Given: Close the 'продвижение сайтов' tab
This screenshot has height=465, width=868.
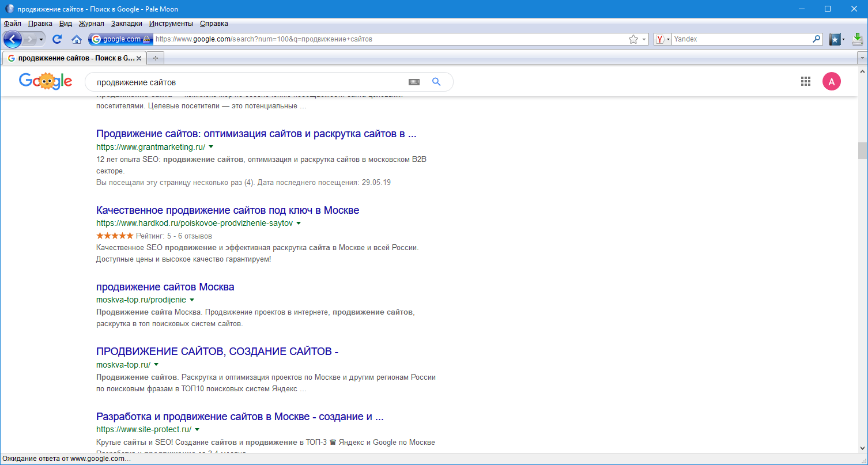Looking at the screenshot, I should (x=138, y=58).
